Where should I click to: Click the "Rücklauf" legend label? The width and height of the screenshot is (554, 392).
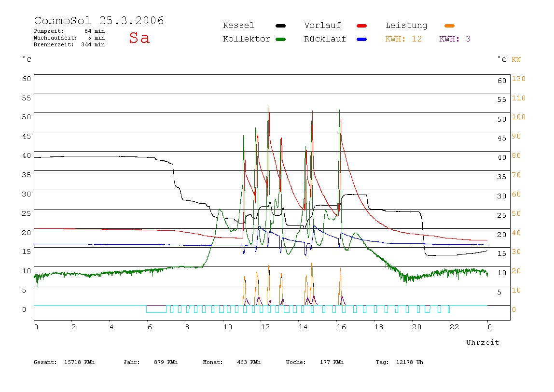coord(325,39)
